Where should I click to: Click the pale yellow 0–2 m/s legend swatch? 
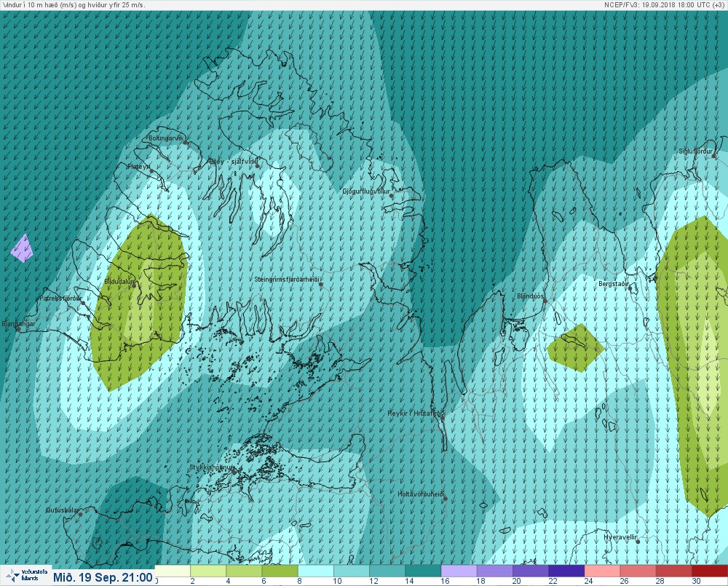click(173, 571)
